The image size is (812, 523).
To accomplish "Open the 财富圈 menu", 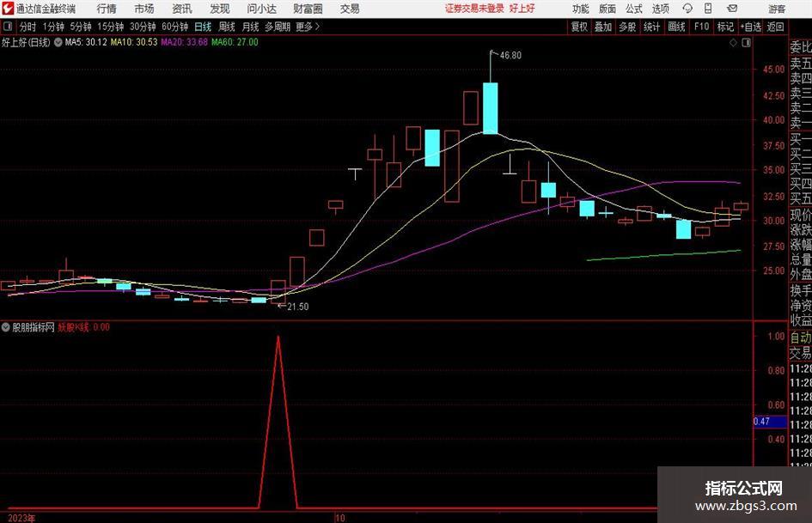I will point(308,9).
